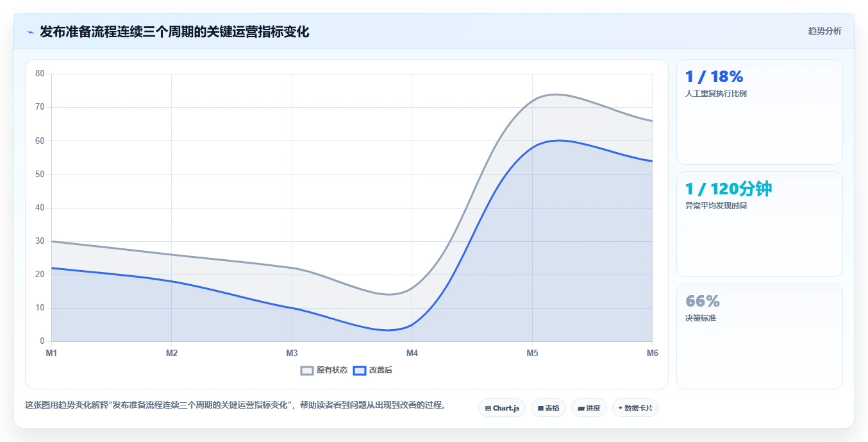Viewport: 868px width, 442px height.
Task: Click the M2 x-axis label
Action: click(x=172, y=353)
